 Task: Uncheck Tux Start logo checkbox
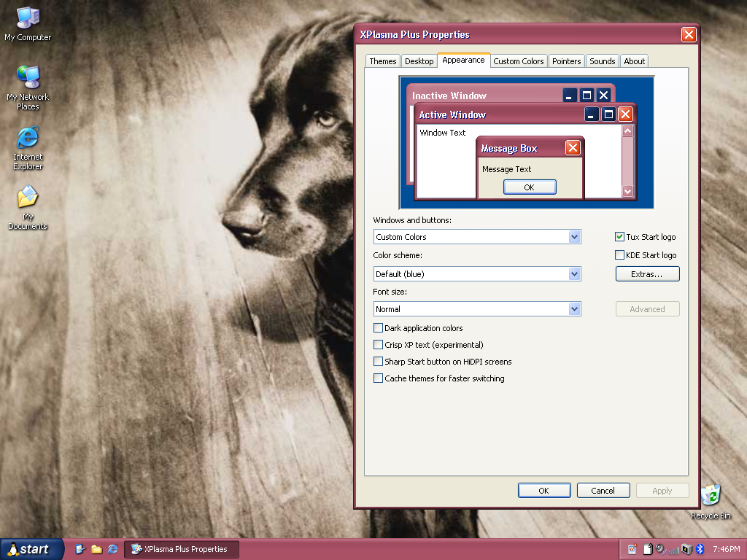(619, 237)
